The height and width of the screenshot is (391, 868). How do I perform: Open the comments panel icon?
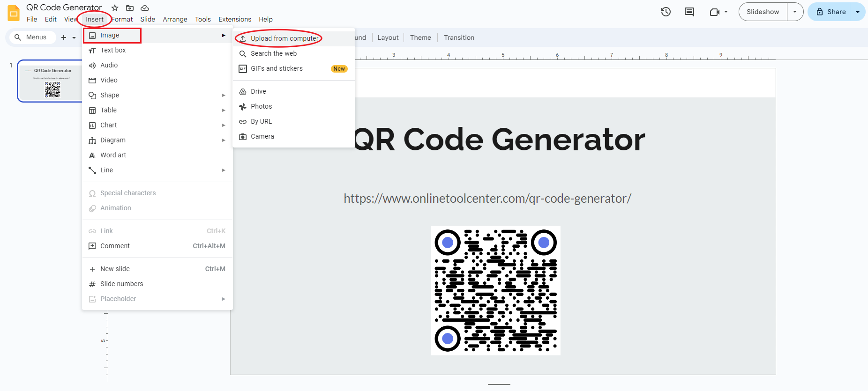(689, 12)
